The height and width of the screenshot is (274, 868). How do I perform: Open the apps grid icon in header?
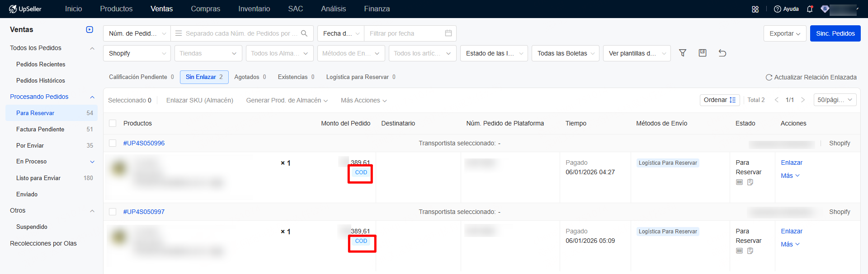(755, 9)
